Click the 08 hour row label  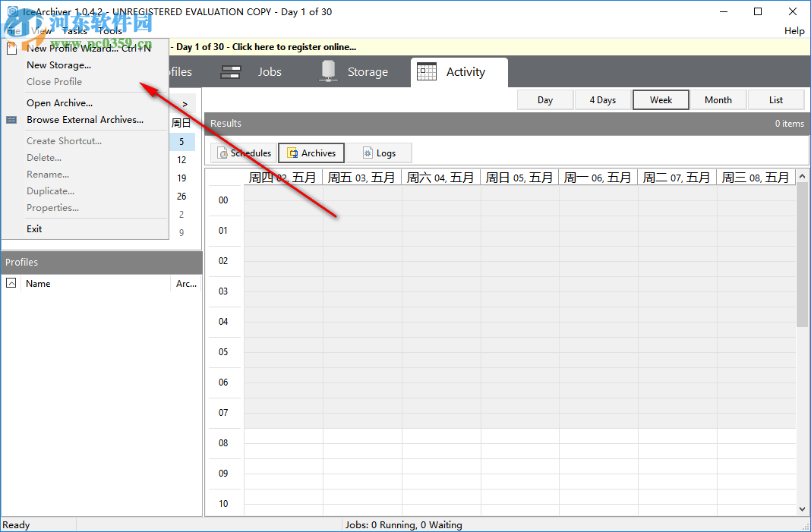point(223,443)
